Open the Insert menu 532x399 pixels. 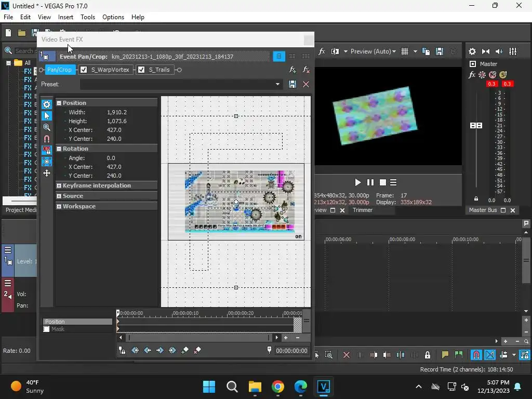[65, 17]
